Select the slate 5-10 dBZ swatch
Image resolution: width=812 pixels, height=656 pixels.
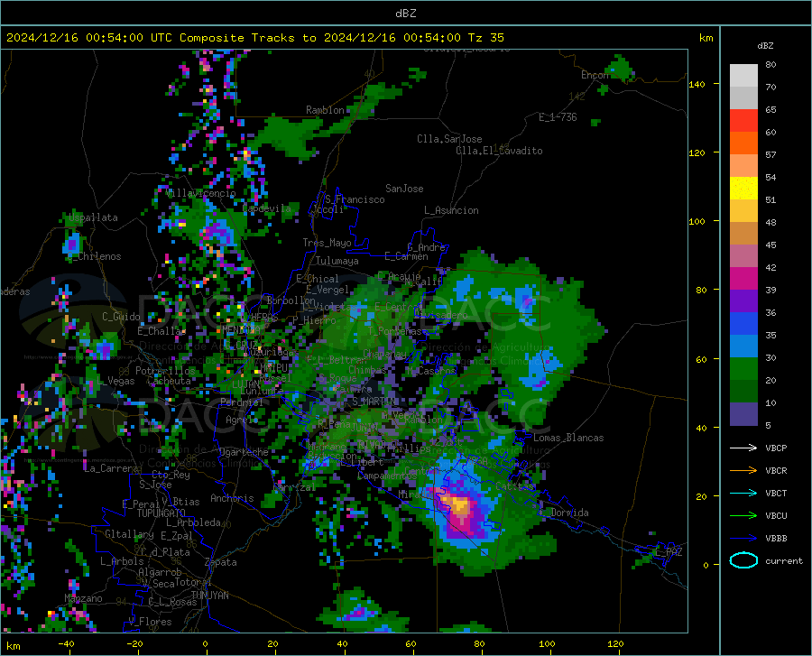(743, 414)
